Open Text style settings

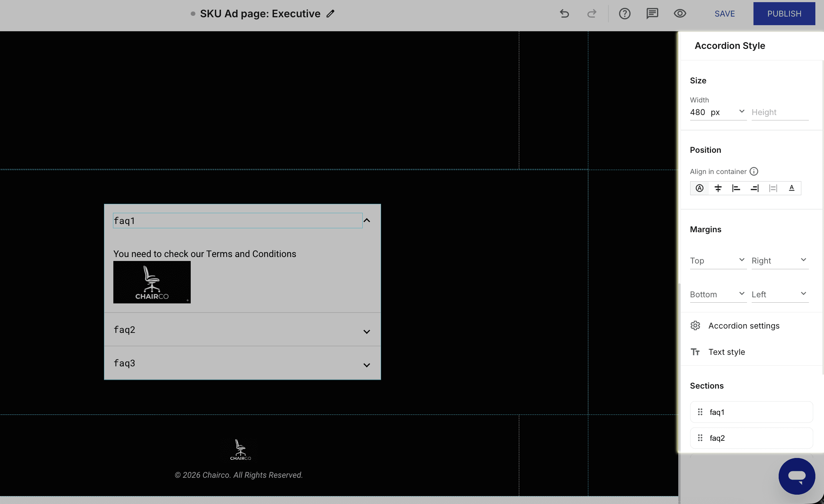(x=727, y=352)
